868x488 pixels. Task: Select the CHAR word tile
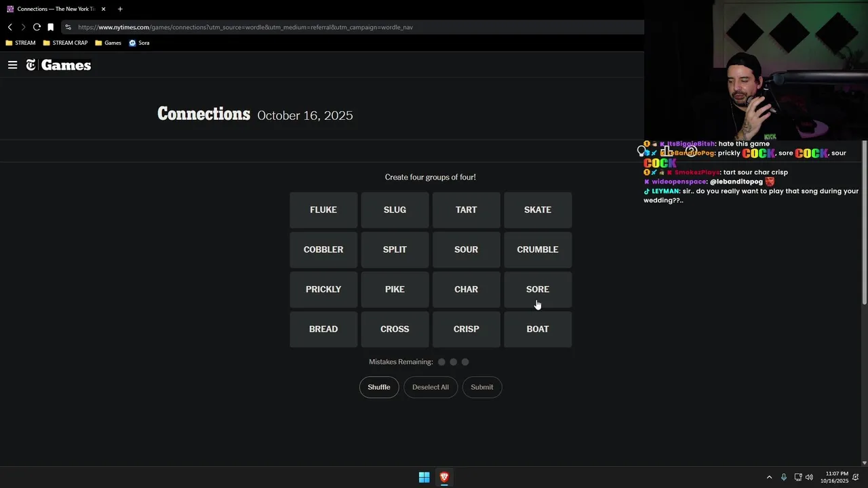[467, 289]
